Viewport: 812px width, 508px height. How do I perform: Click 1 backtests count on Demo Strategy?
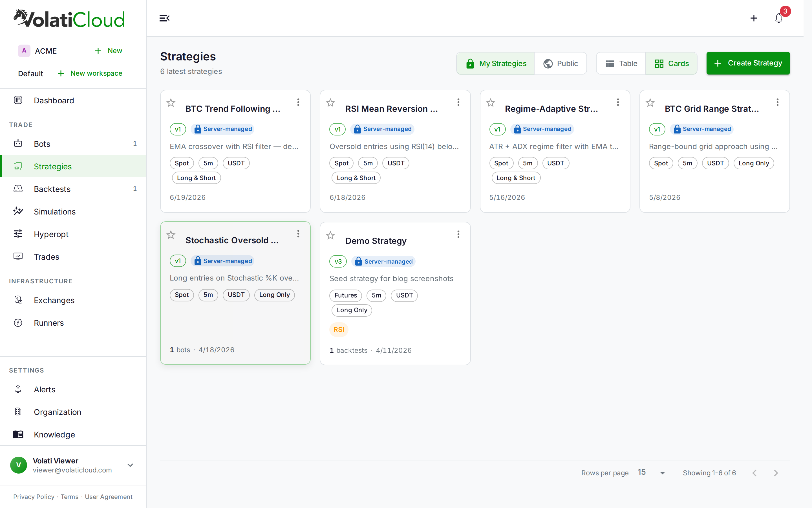pyautogui.click(x=348, y=350)
